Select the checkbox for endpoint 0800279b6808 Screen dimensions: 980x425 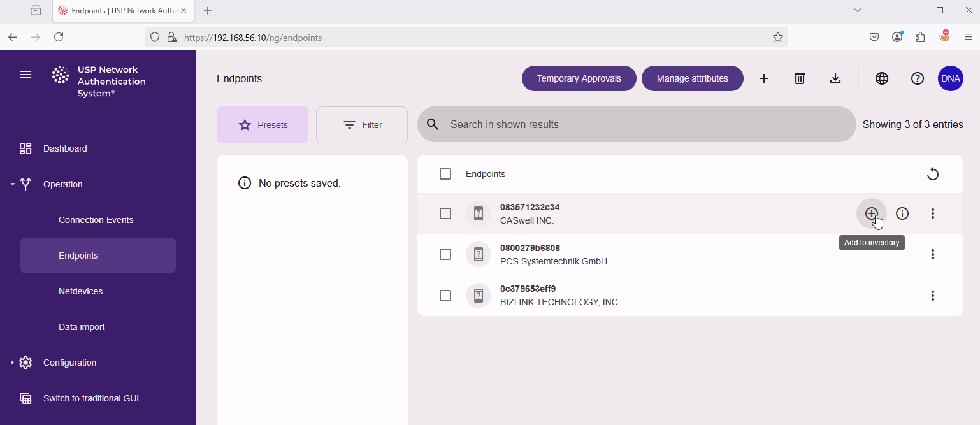(445, 254)
